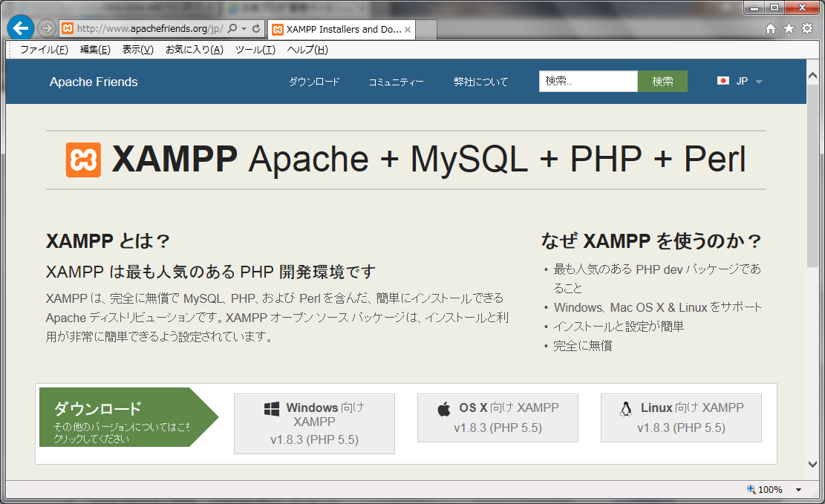Viewport: 825px width, 504px height.
Task: Click the page scrollbar down arrow
Action: pos(813,464)
